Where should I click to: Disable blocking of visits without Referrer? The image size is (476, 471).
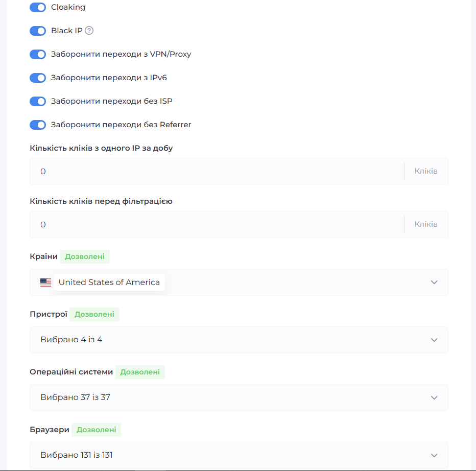pyautogui.click(x=38, y=125)
